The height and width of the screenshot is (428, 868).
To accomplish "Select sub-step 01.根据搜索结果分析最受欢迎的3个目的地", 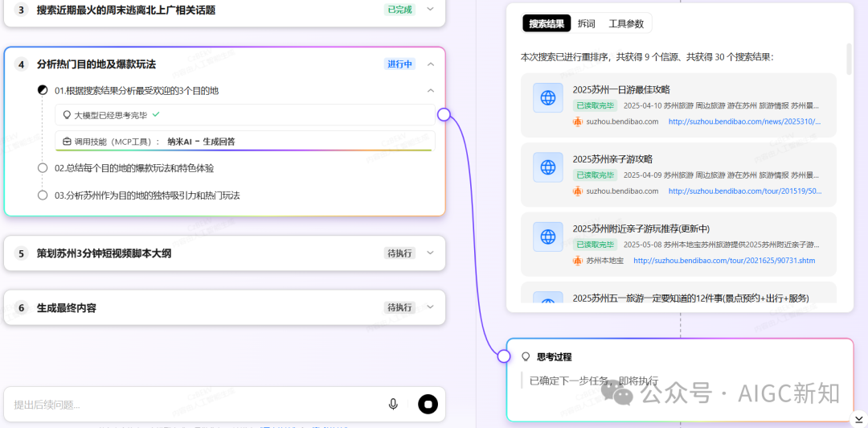I will (x=136, y=90).
